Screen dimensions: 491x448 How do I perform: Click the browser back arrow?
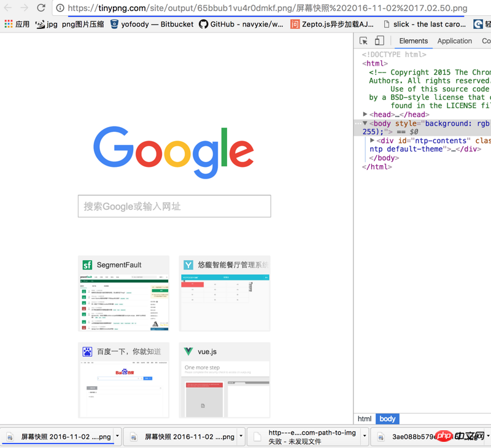tap(8, 7)
